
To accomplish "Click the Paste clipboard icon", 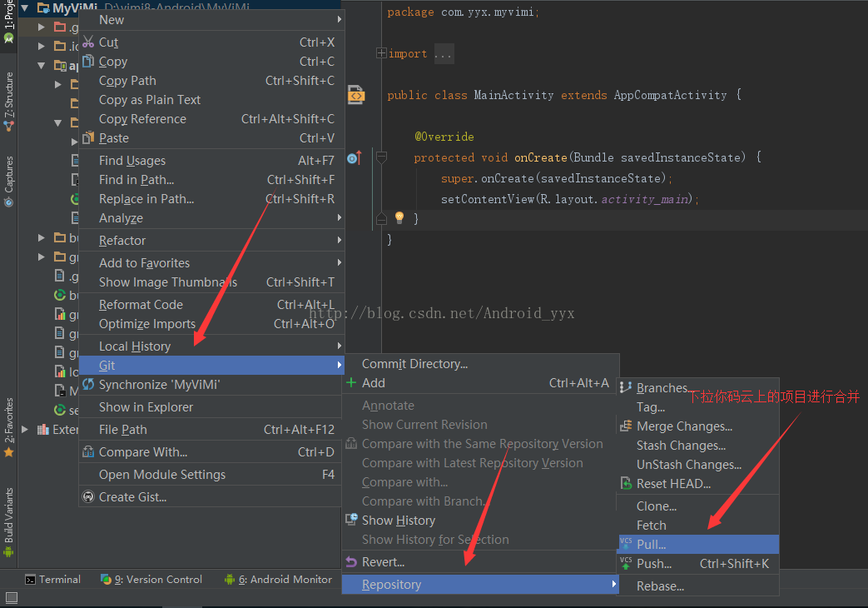I will (88, 137).
